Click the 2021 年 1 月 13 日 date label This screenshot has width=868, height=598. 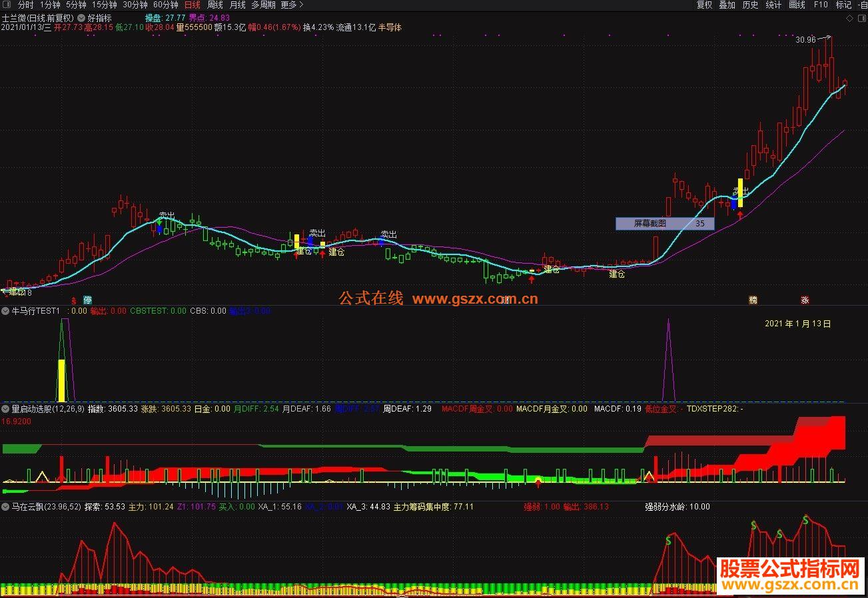point(798,324)
